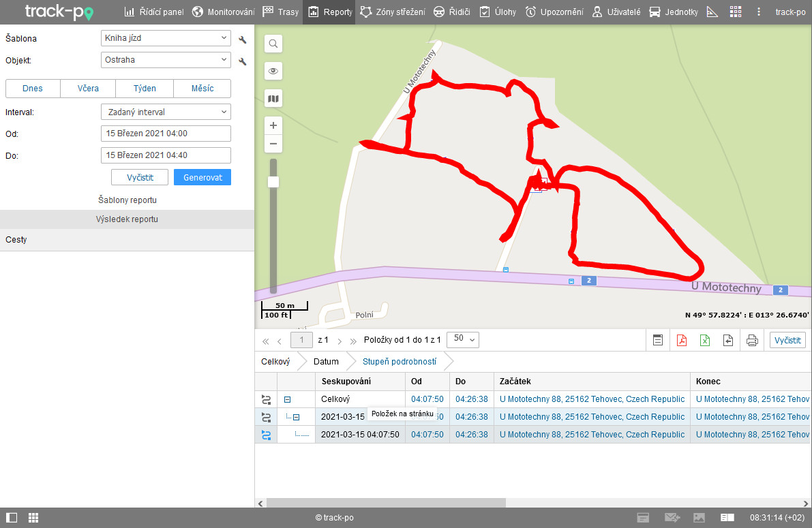The width and height of the screenshot is (812, 528).
Task: Print the report using printer icon
Action: click(x=752, y=341)
